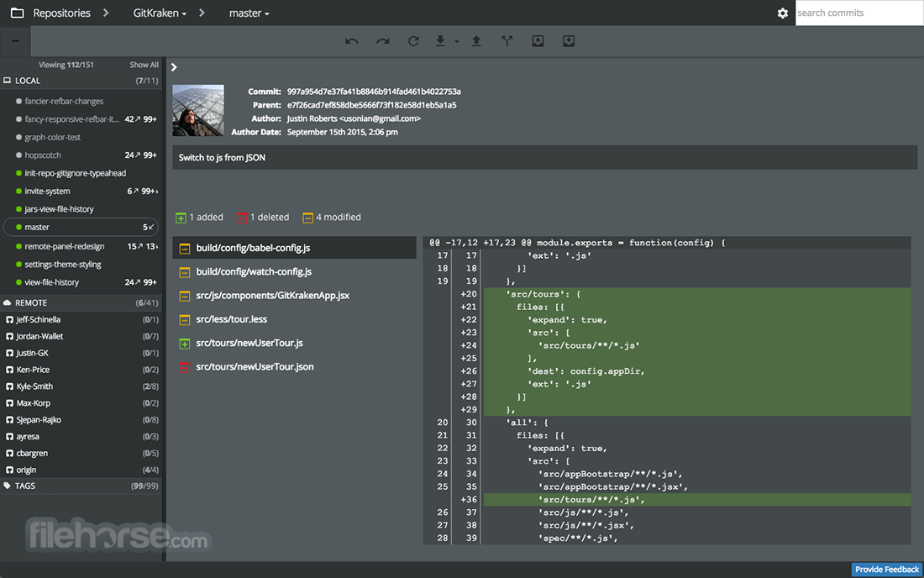Viewport: 924px width, 578px height.
Task: Open the Pull options dropdown arrow
Action: (x=457, y=42)
